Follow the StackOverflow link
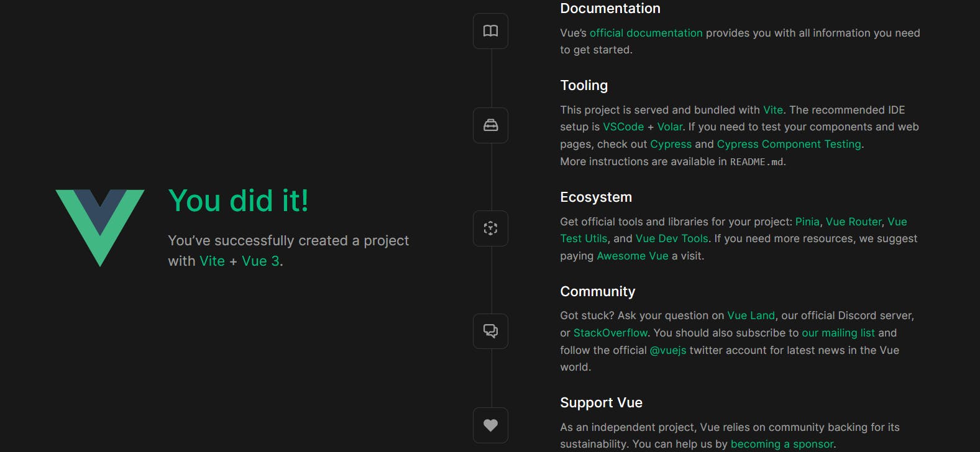 click(x=610, y=333)
